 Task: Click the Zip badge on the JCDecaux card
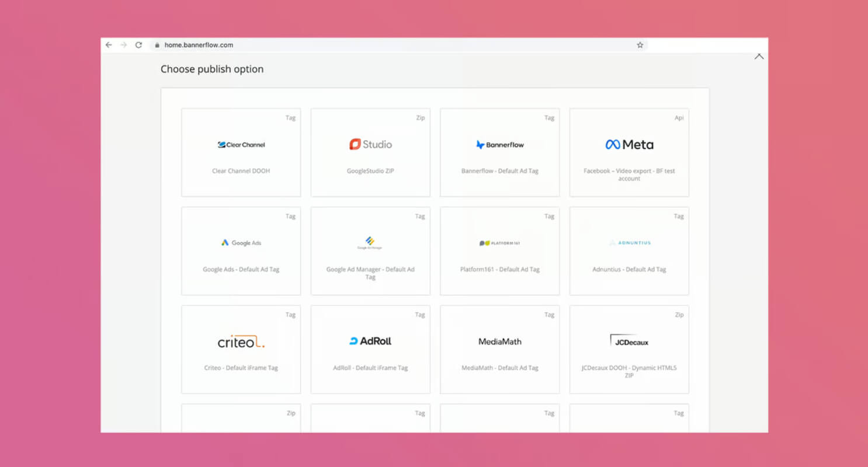click(x=679, y=315)
